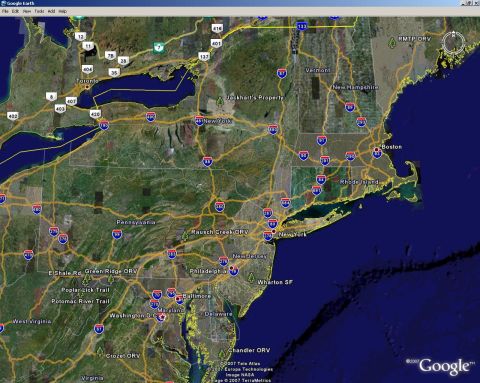
Task: Click the Google Earth title bar icon
Action: [x=3, y=3]
